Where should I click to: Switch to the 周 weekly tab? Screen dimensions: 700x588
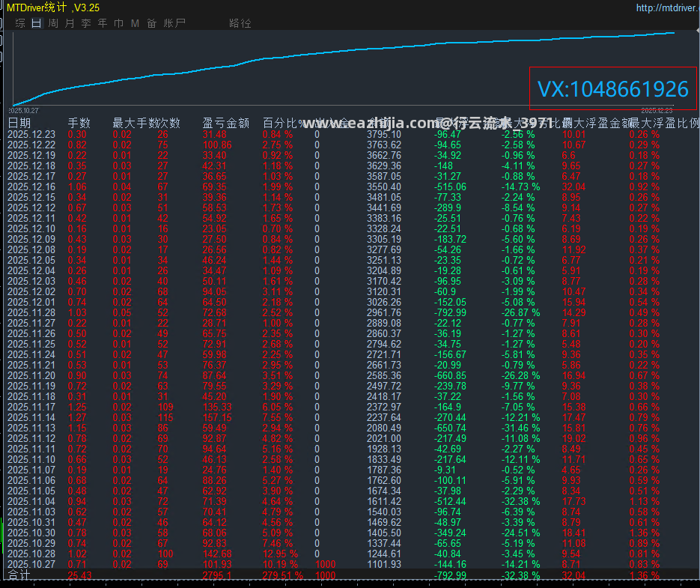53,23
